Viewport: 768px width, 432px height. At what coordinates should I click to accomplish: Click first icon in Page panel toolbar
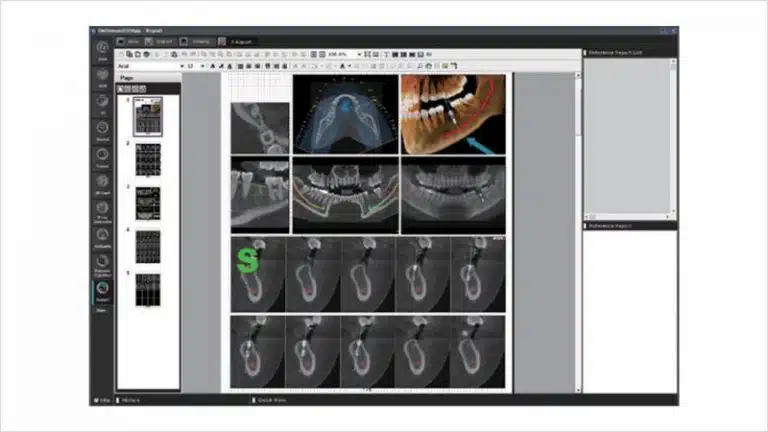(121, 88)
